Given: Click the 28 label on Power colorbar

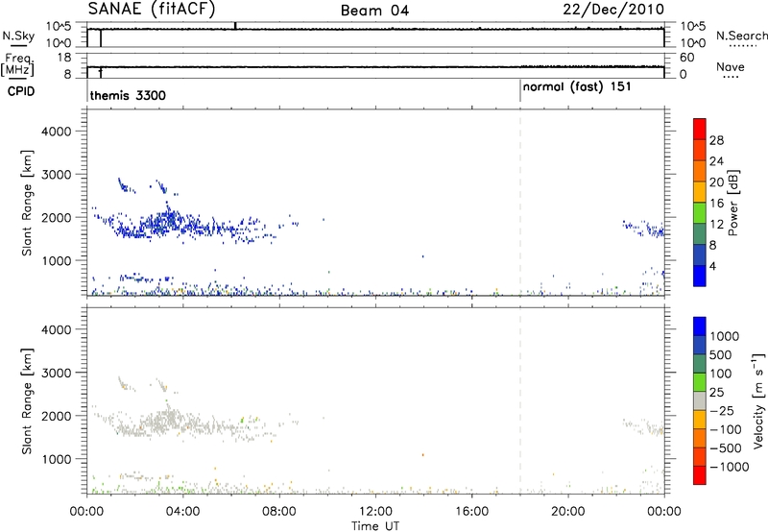Looking at the screenshot, I should pyautogui.click(x=716, y=140).
